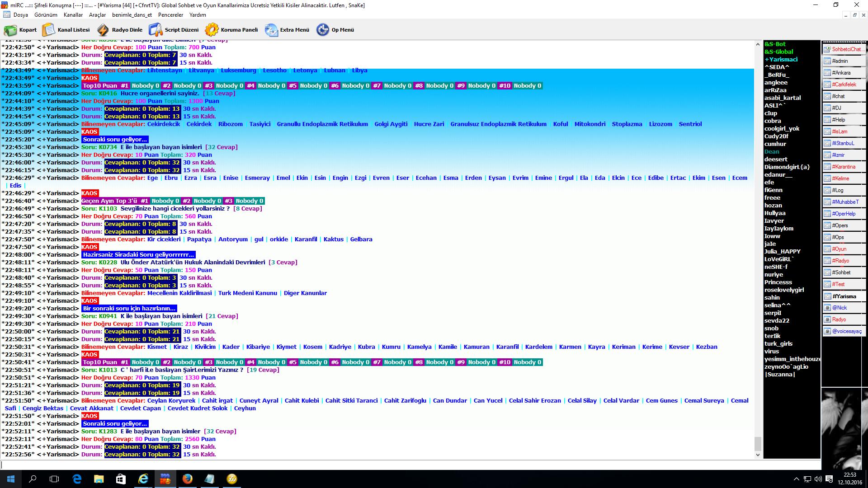Open Koruma Paneli gear icon
868x488 pixels.
click(212, 30)
